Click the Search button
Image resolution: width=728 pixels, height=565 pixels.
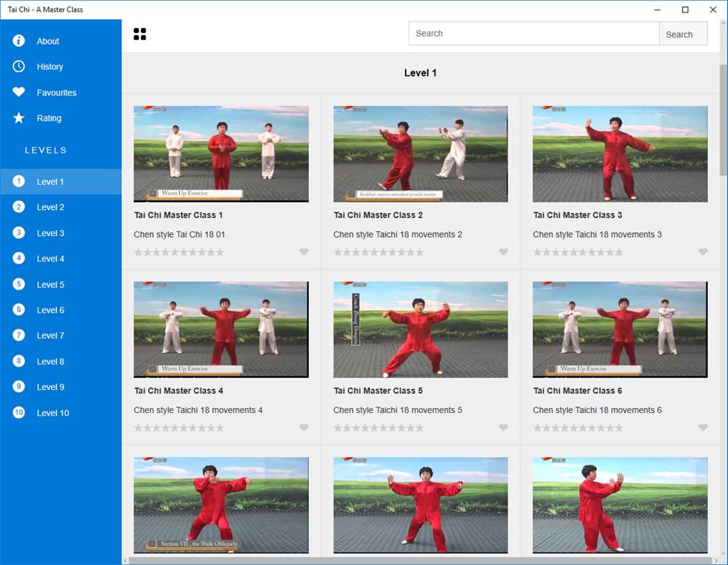click(683, 33)
